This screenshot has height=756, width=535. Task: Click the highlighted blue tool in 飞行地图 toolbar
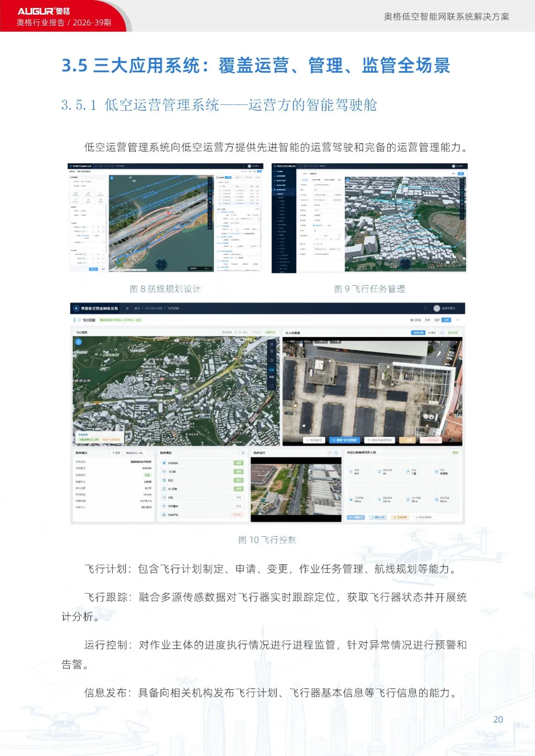[x=271, y=369]
